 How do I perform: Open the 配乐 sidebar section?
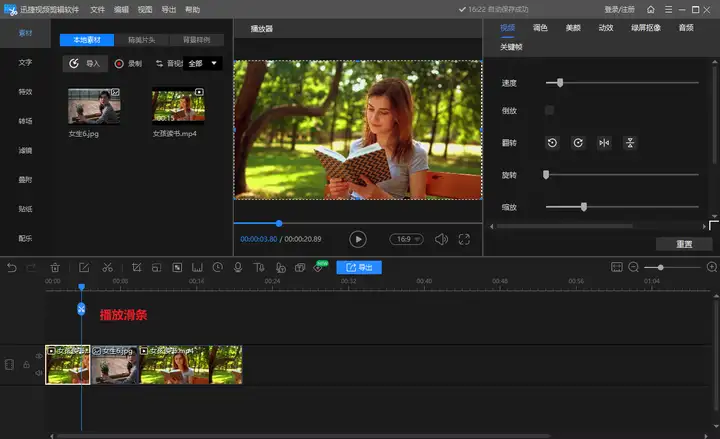(25, 238)
